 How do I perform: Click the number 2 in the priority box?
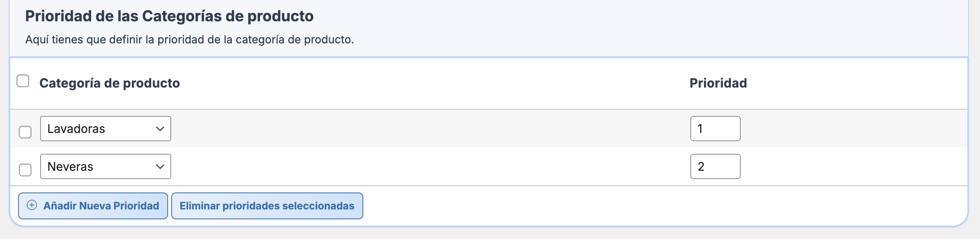[701, 166]
